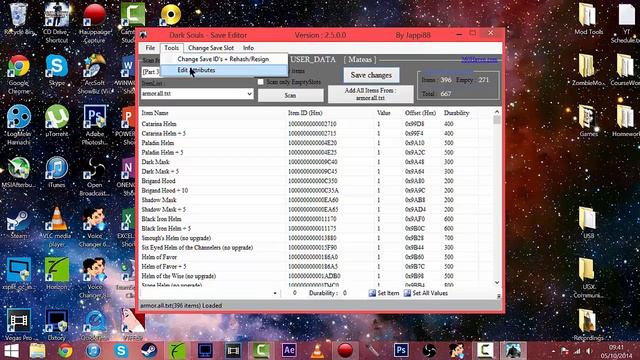Click the Scan button
Image resolution: width=640 pixels, height=360 pixels.
(x=290, y=95)
